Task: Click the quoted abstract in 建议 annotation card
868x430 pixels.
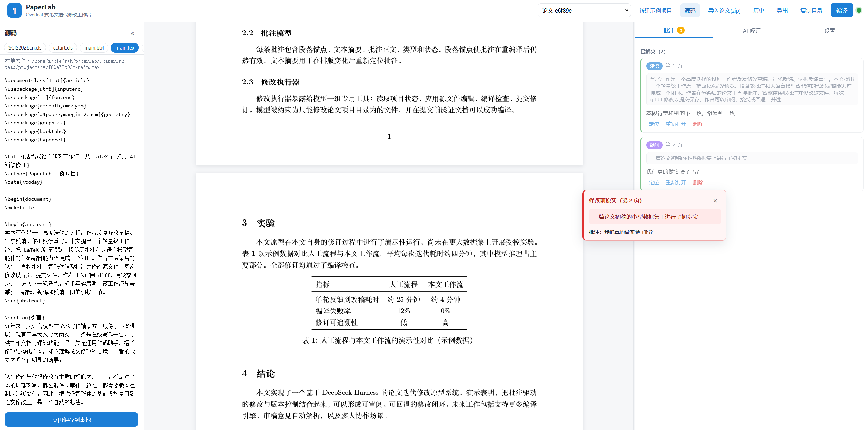Action: [x=752, y=90]
